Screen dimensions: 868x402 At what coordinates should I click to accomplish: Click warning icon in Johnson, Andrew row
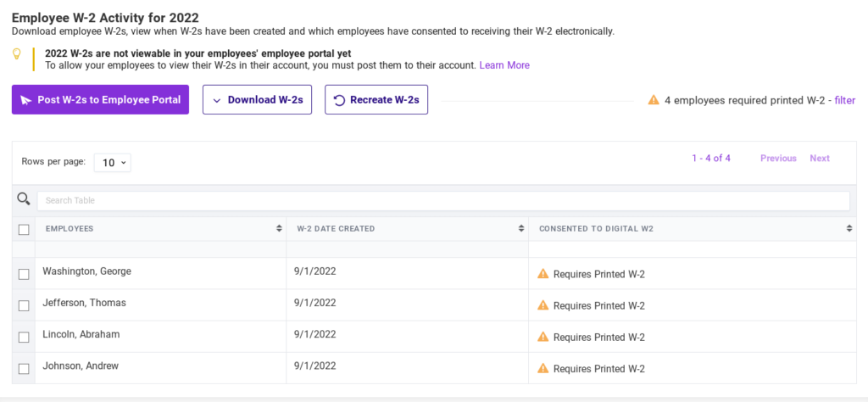pyautogui.click(x=543, y=368)
